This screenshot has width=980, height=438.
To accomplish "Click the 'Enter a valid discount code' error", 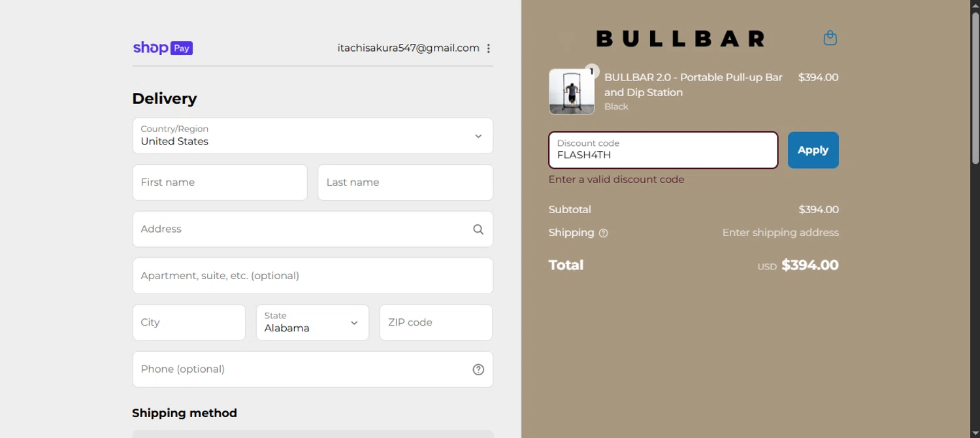I will point(616,179).
